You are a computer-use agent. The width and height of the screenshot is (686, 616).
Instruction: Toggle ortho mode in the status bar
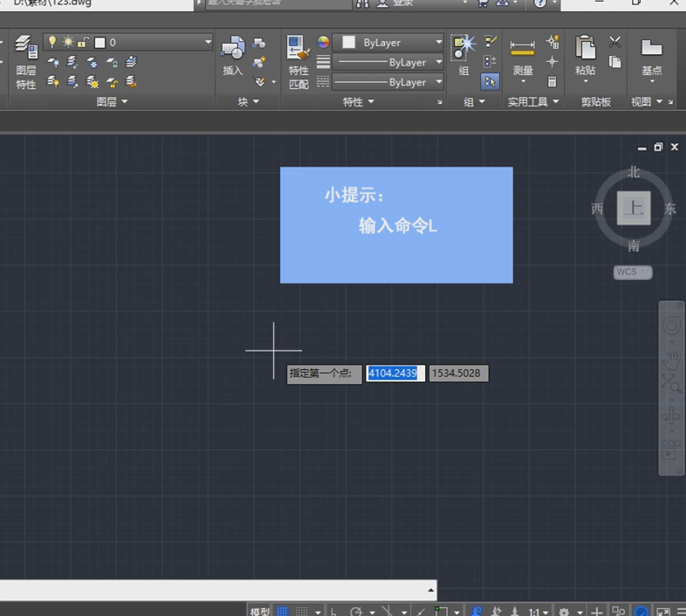pos(334,612)
